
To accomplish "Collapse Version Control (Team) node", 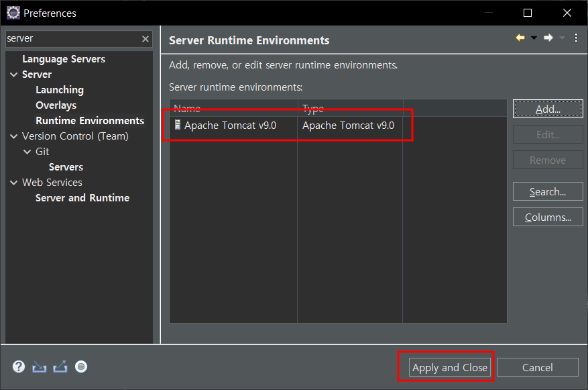I will point(14,136).
